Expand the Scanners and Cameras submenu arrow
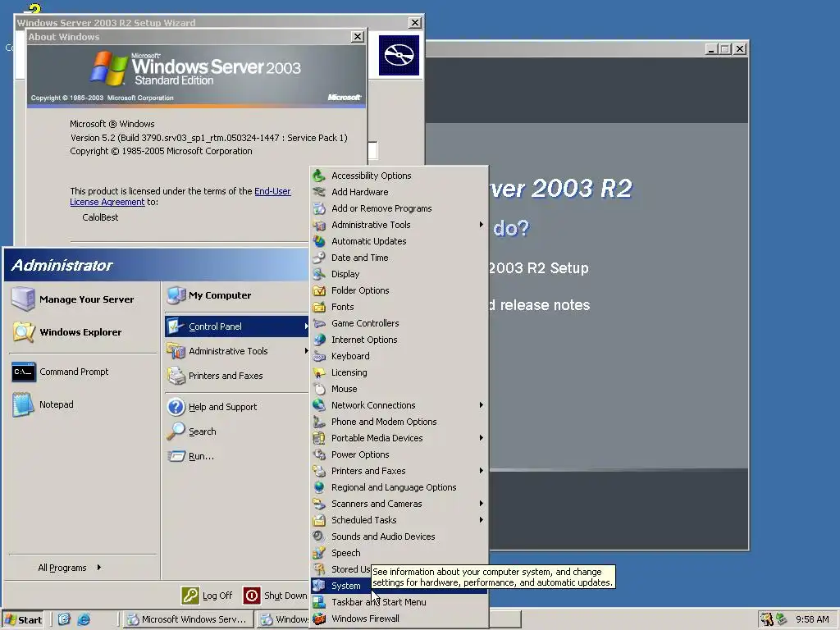Image resolution: width=840 pixels, height=630 pixels. coord(481,504)
